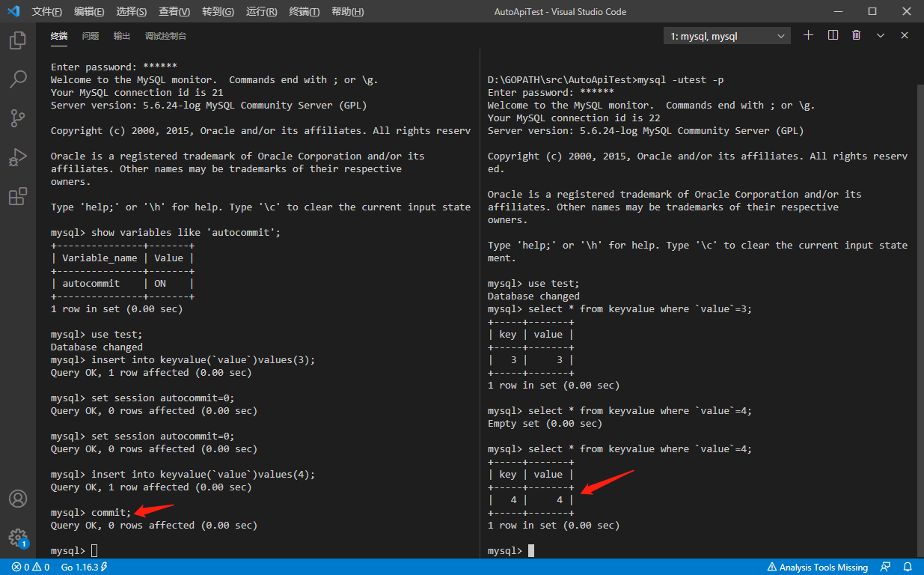Click the right terminal mysql prompt input
Image resolution: width=924 pixels, height=575 pixels.
(x=531, y=551)
